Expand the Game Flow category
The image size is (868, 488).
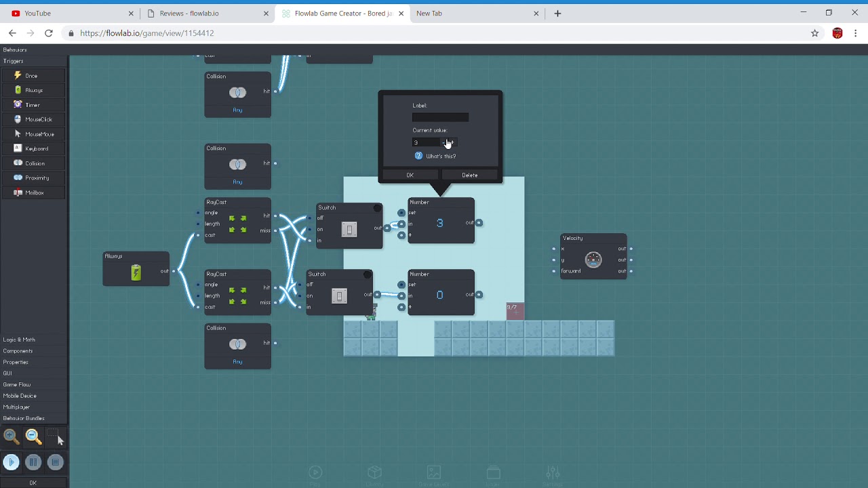click(x=17, y=384)
